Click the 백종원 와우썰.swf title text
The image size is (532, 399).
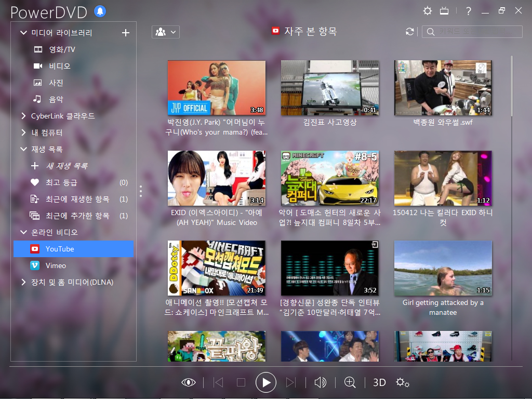(443, 123)
